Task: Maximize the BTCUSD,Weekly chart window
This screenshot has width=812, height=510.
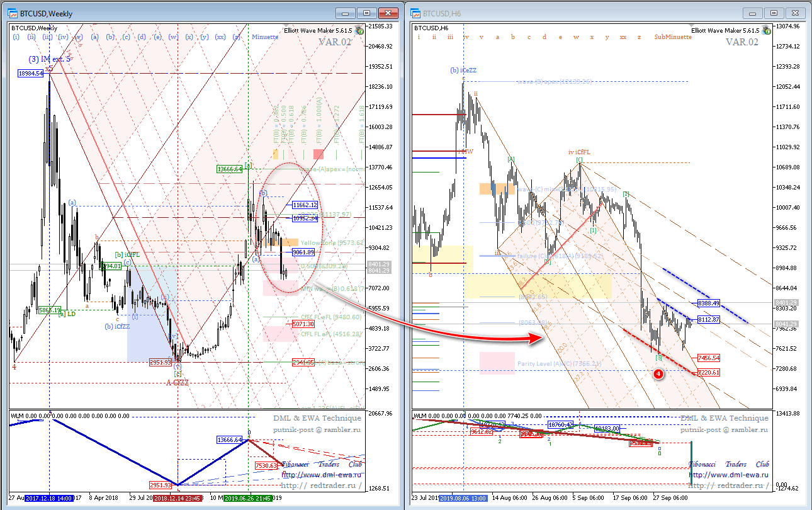Action: [x=368, y=13]
